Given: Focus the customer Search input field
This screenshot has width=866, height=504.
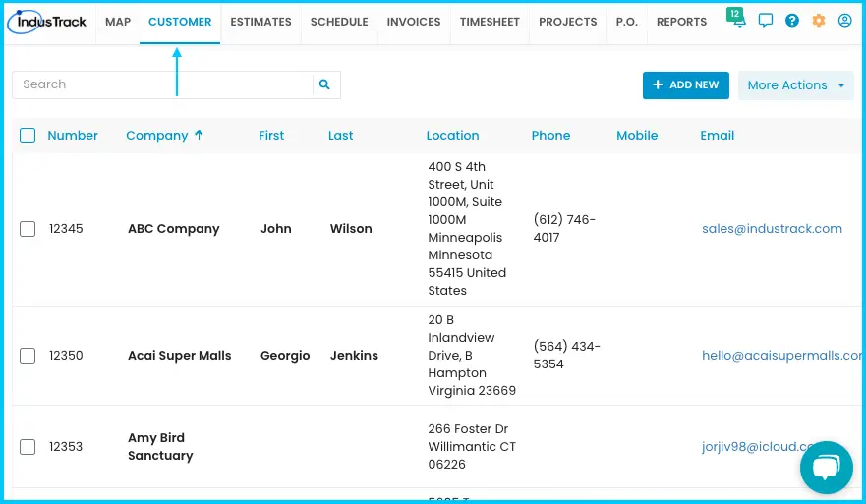Looking at the screenshot, I should point(162,84).
